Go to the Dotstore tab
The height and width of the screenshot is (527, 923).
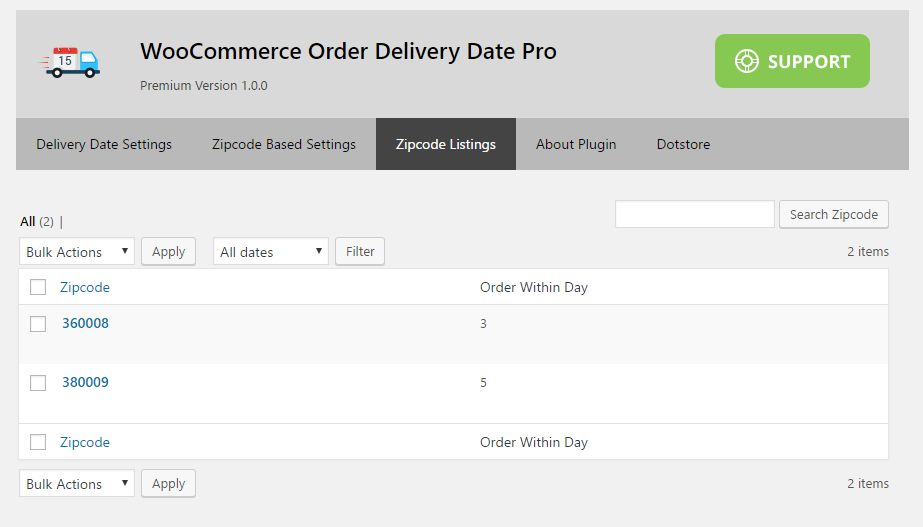pyautogui.click(x=683, y=144)
